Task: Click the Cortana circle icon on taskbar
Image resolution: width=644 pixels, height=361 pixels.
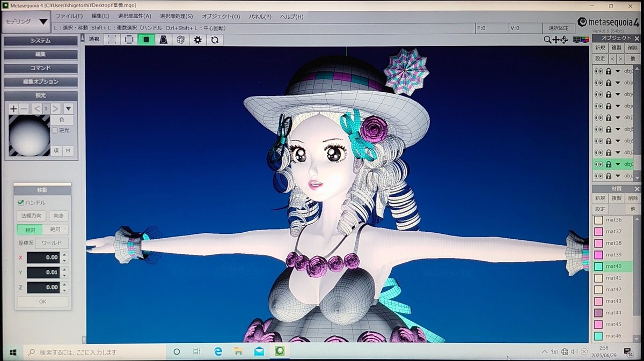Action: point(177,352)
